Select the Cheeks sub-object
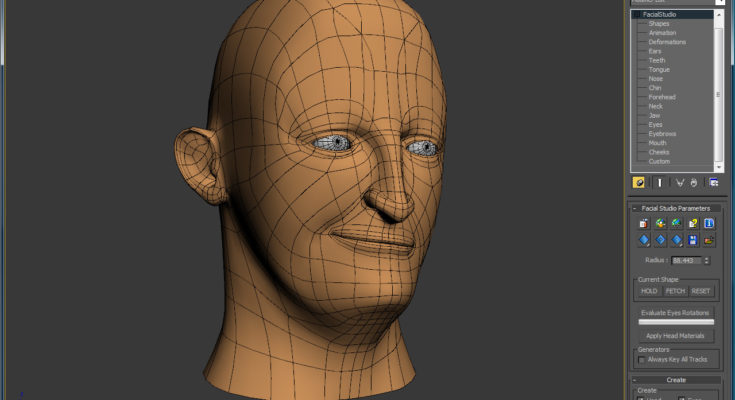The height and width of the screenshot is (400, 735). pyautogui.click(x=659, y=152)
